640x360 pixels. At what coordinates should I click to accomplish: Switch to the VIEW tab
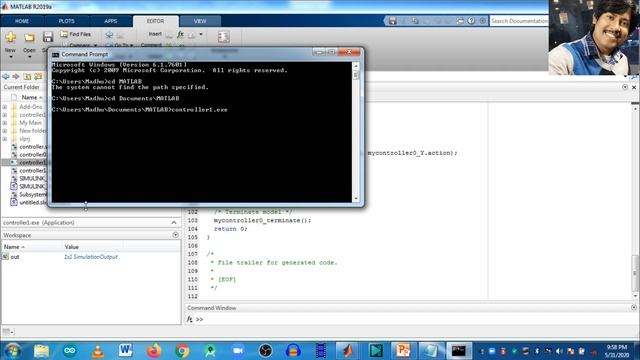tap(200, 21)
